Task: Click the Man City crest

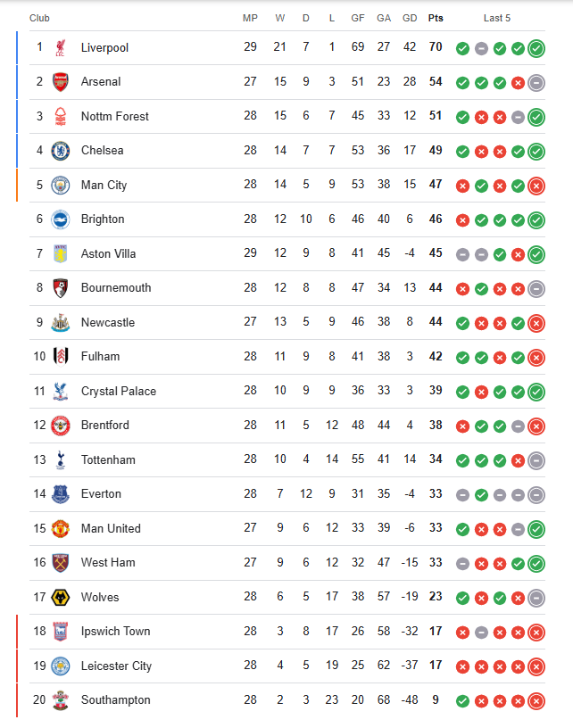Action: point(61,185)
